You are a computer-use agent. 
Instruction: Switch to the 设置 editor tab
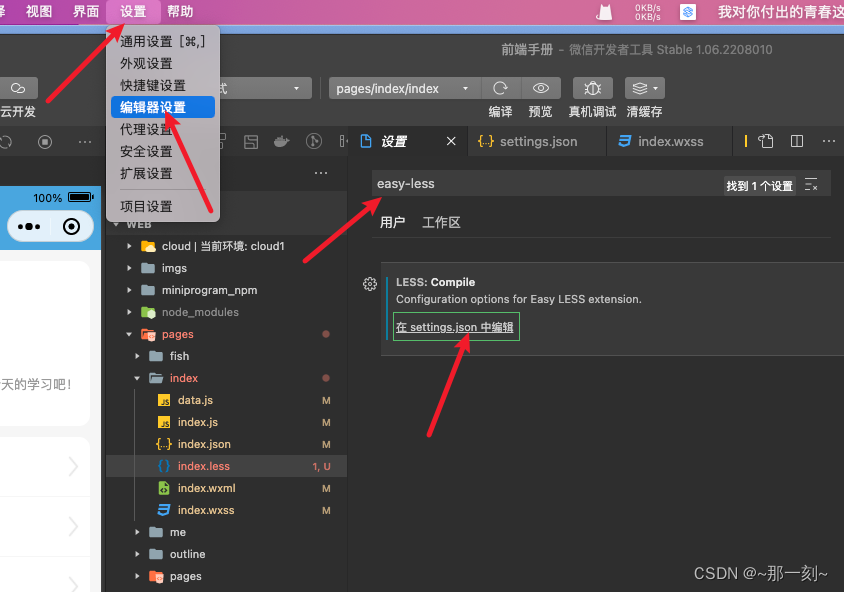(407, 141)
